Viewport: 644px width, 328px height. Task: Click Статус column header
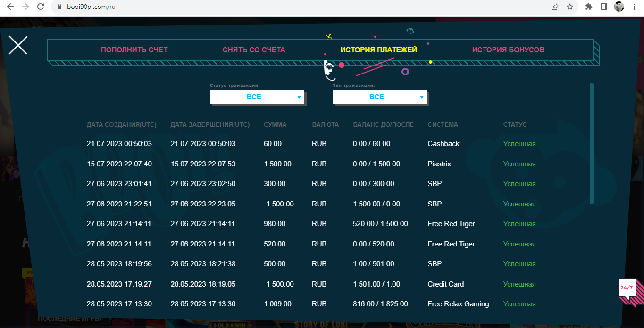pyautogui.click(x=515, y=124)
